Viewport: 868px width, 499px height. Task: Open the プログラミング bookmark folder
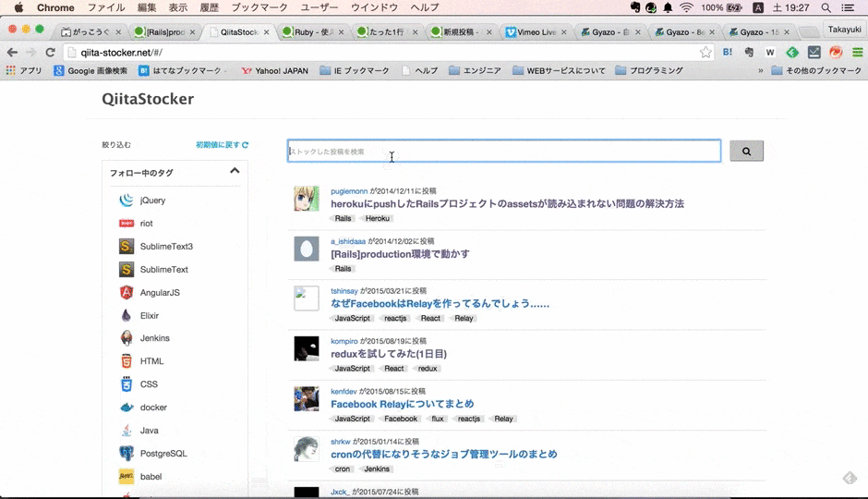649,70
